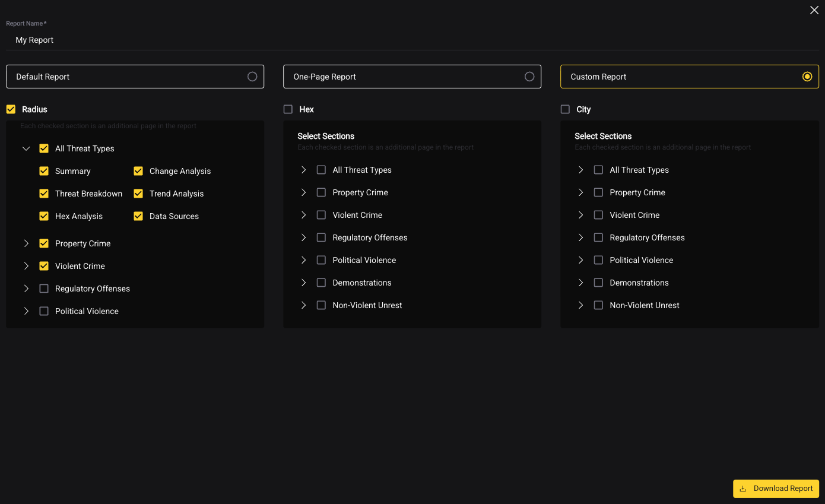Expand Property Crime in Radius panel
The image size is (825, 504).
(26, 243)
